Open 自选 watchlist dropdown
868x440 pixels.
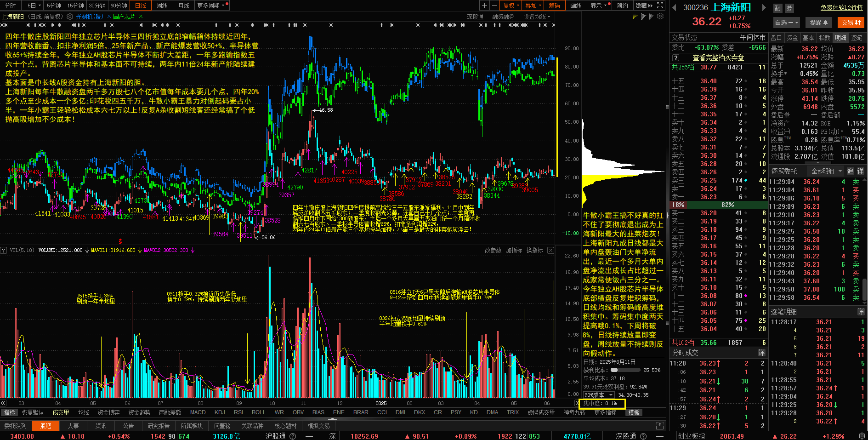787,23
